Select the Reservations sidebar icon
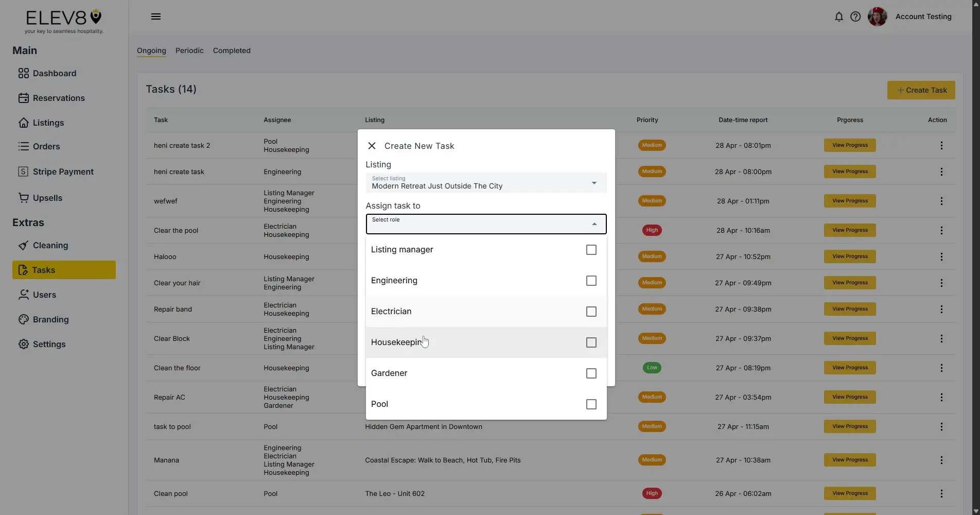 point(24,98)
